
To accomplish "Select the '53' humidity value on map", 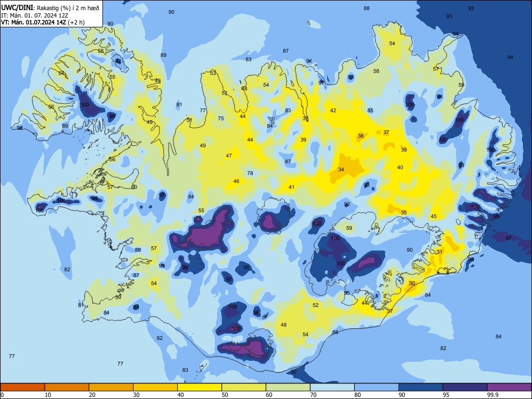I will 213,73.
